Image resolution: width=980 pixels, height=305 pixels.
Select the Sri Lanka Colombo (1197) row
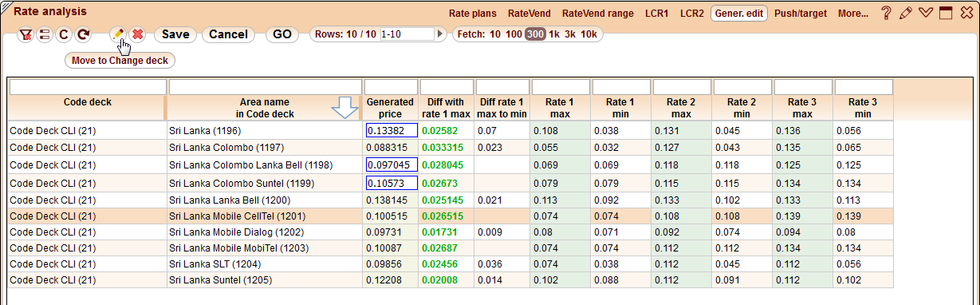(x=451, y=148)
